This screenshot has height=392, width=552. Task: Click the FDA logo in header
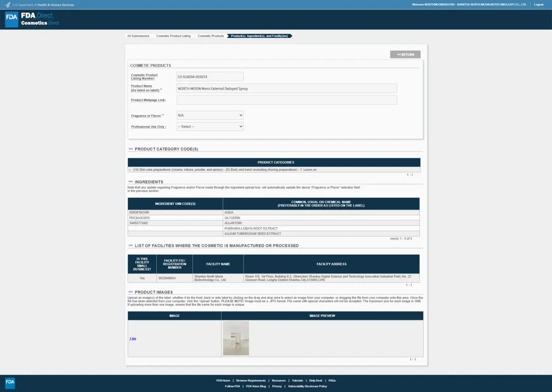tap(11, 19)
